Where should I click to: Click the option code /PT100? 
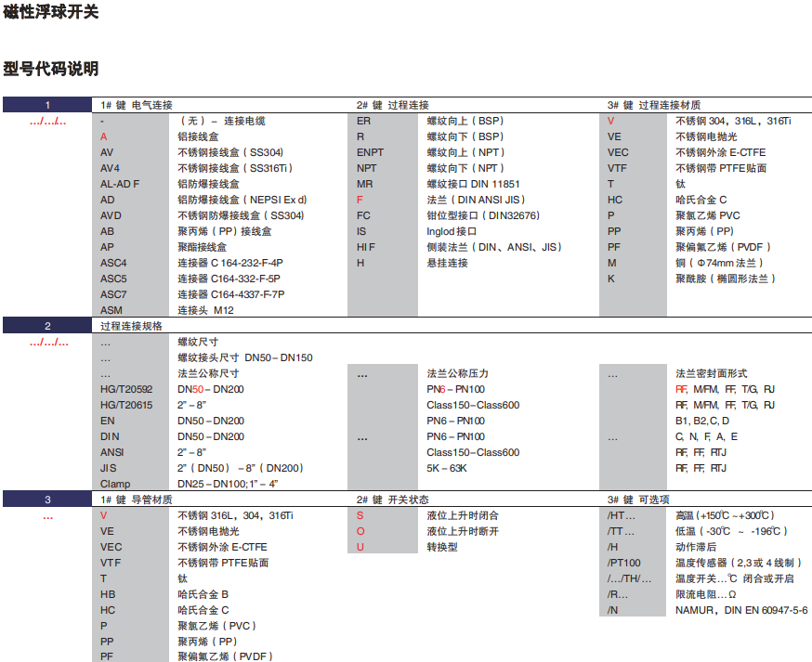pyautogui.click(x=624, y=563)
